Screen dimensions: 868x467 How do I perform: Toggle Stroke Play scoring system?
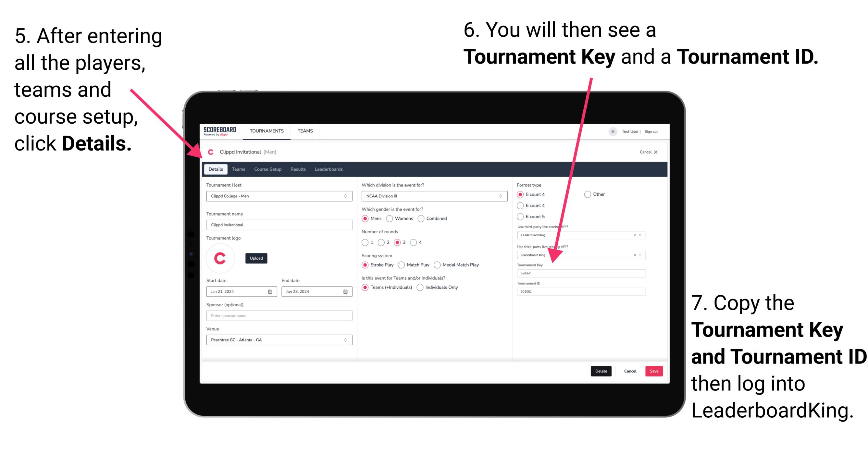366,264
